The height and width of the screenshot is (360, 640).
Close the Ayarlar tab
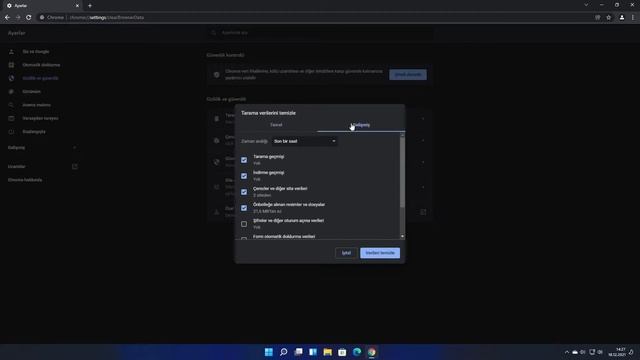(x=77, y=6)
